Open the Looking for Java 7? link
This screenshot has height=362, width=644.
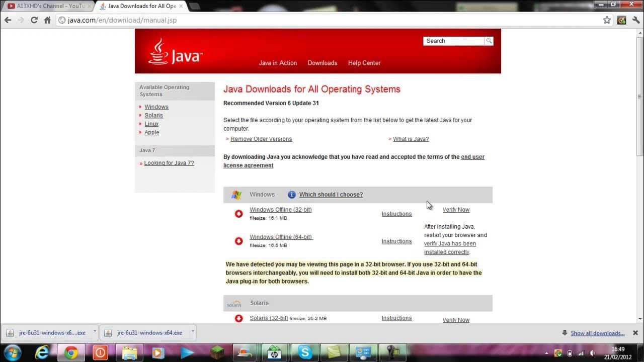pos(169,163)
